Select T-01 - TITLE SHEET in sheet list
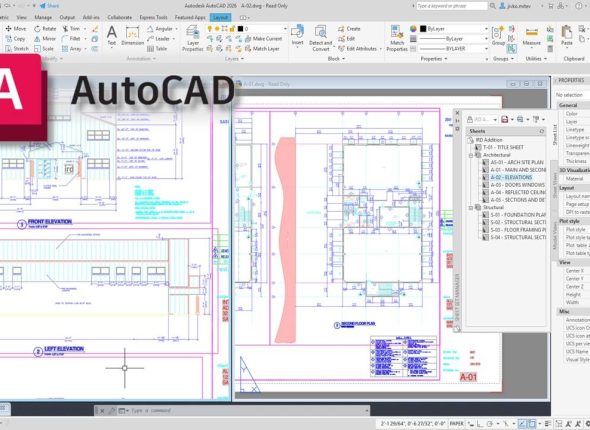The width and height of the screenshot is (590, 430). click(x=503, y=147)
